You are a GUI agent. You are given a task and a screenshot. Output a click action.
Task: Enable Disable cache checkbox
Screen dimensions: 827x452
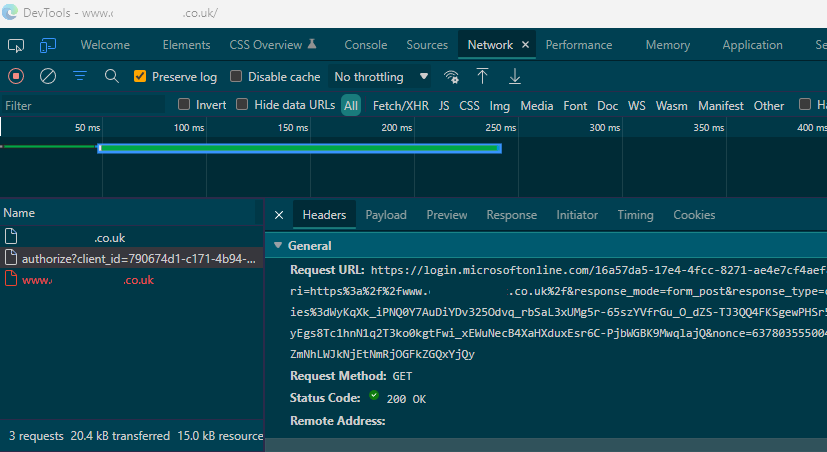(x=236, y=76)
